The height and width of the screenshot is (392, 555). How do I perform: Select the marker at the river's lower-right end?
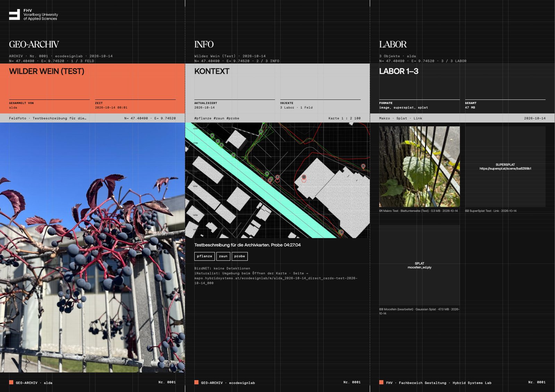point(341,232)
